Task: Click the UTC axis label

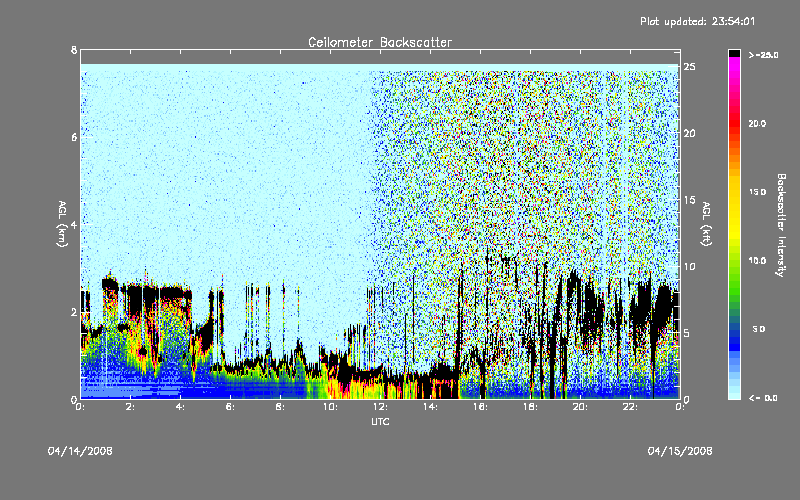Action: (x=380, y=421)
